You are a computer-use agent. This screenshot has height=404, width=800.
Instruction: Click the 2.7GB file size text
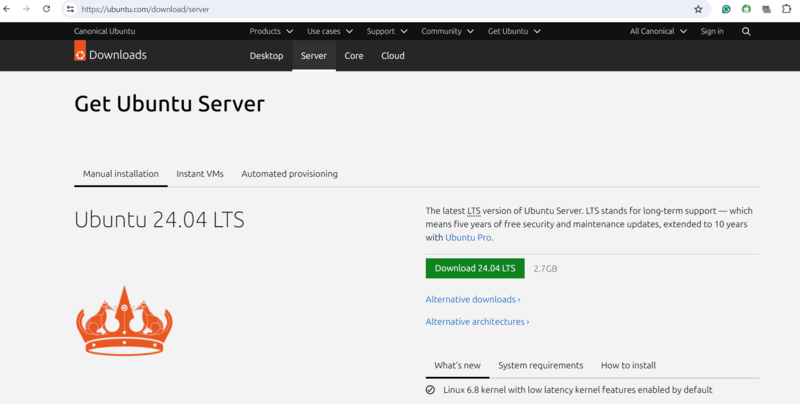click(545, 269)
